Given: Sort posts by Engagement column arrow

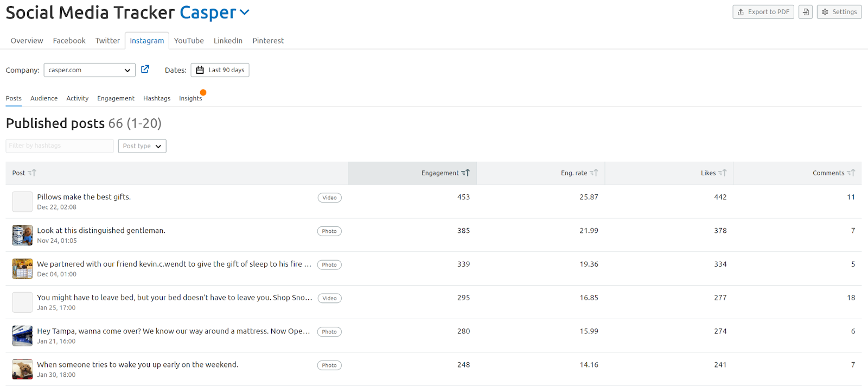Looking at the screenshot, I should click(465, 173).
